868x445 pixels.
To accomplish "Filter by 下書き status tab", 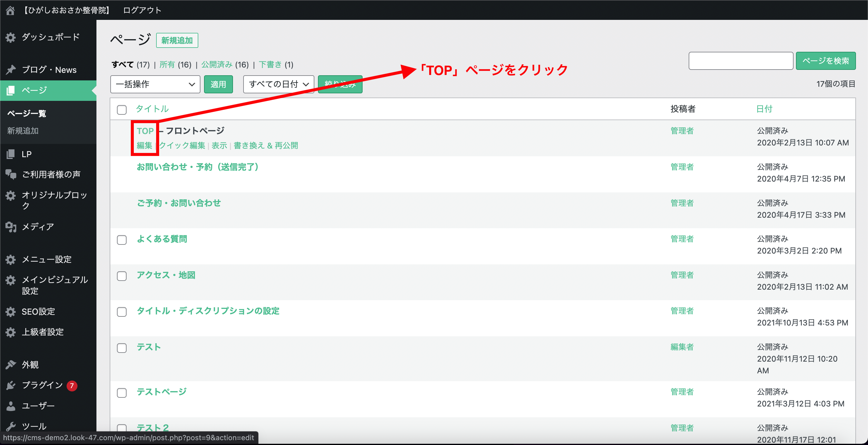I will [x=270, y=64].
